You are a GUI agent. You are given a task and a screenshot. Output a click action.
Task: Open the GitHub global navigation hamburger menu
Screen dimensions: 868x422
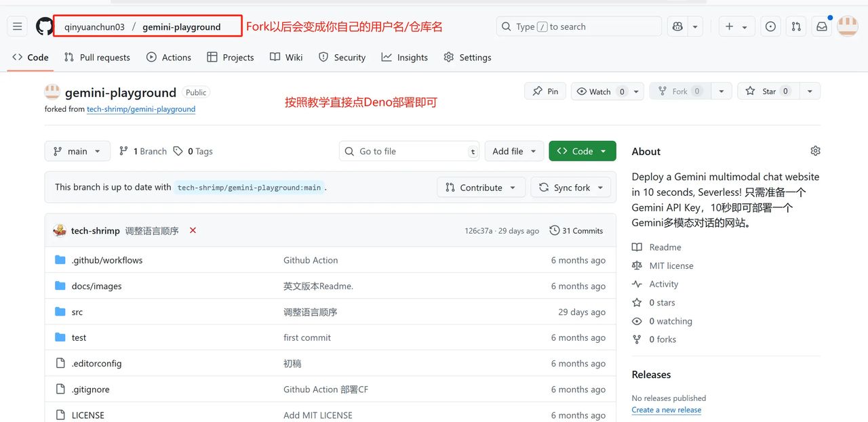tap(18, 26)
